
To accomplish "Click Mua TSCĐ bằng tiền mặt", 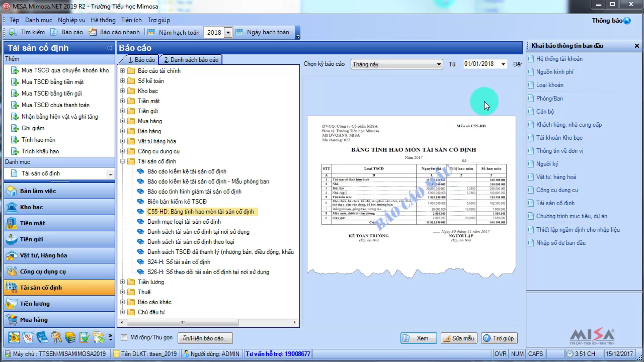I will [53, 82].
